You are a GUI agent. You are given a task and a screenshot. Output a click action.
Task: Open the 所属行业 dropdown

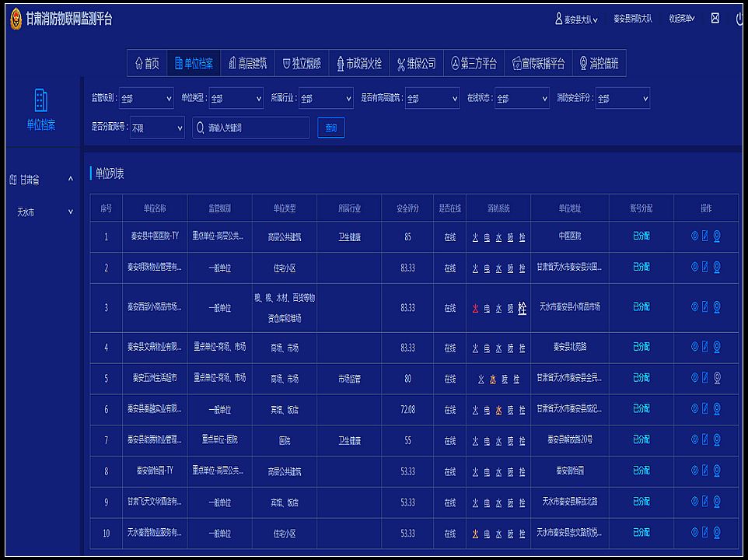pyautogui.click(x=326, y=99)
